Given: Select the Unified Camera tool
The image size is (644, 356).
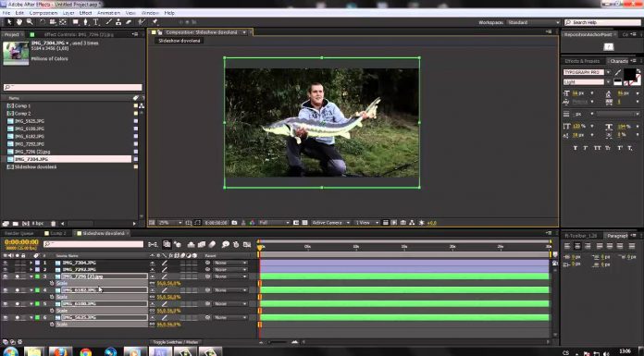Looking at the screenshot, I should pos(53,22).
